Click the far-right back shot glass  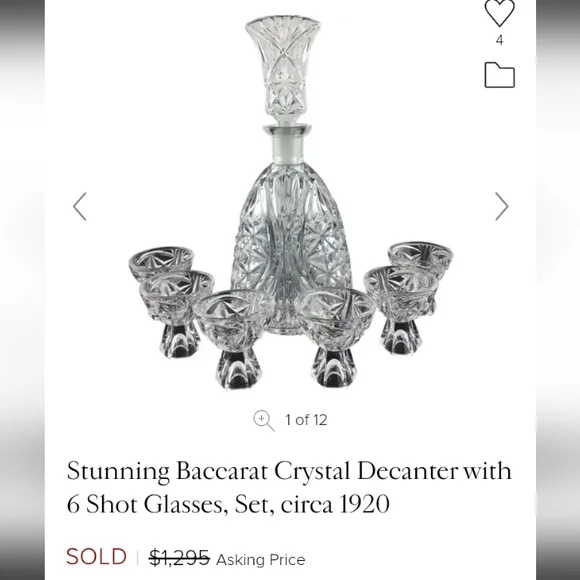click(x=421, y=257)
